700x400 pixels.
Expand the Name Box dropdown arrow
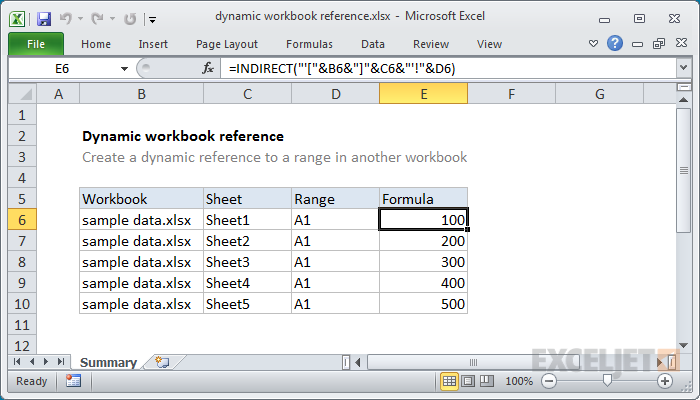(x=124, y=69)
